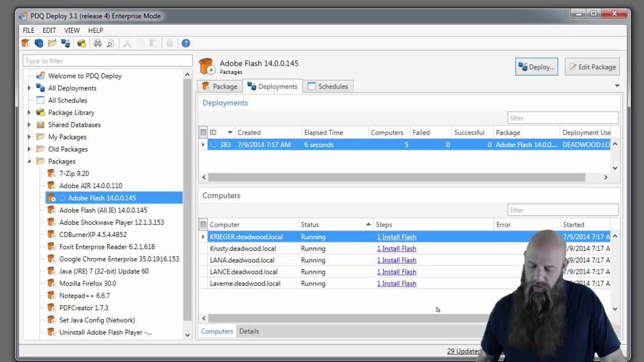Screen dimensions: 644x362
Task: Click the CDBurnerXP package icon
Action: 51,234
